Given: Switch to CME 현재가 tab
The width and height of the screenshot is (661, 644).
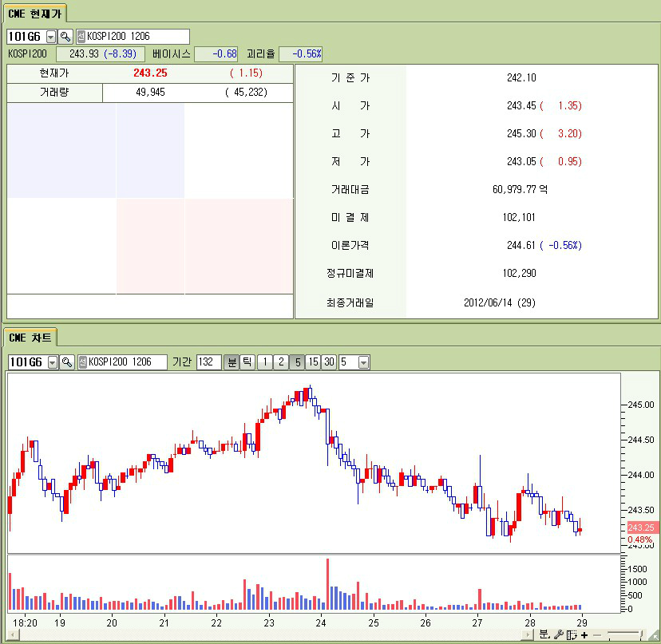Looking at the screenshot, I should coord(34,13).
